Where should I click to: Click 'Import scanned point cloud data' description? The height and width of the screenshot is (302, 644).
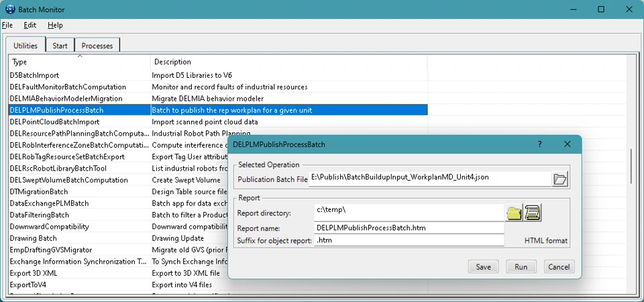tap(205, 121)
